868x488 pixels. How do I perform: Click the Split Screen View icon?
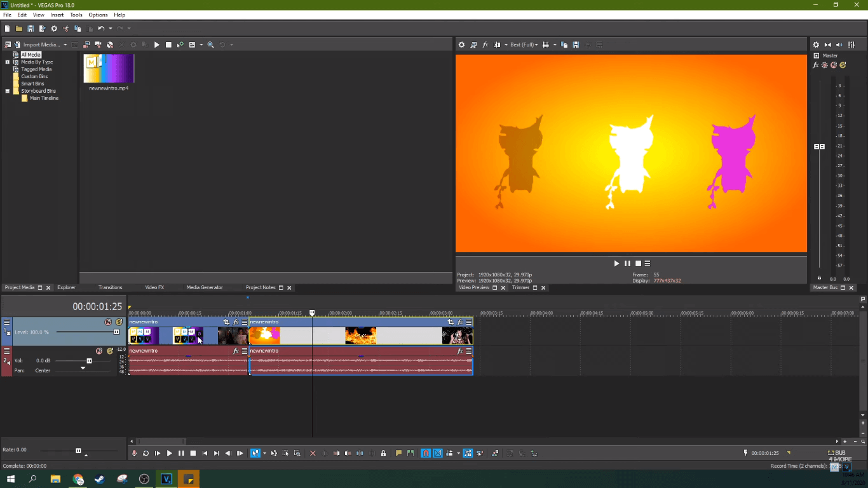pyautogui.click(x=497, y=44)
